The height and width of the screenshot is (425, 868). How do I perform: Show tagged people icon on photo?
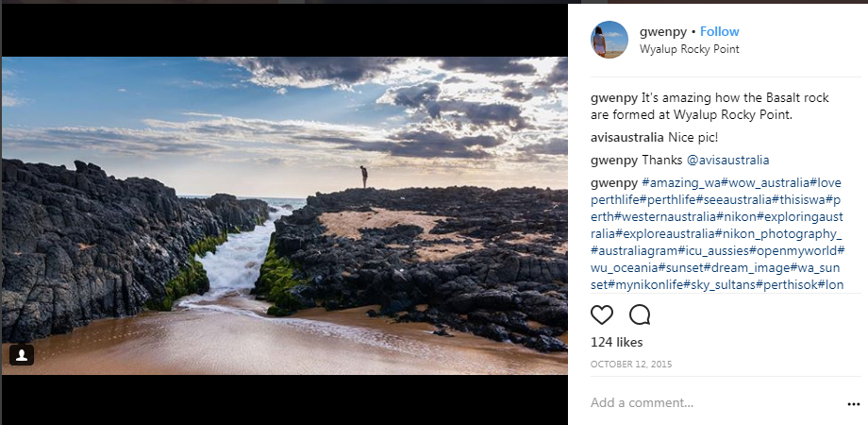pos(23,355)
